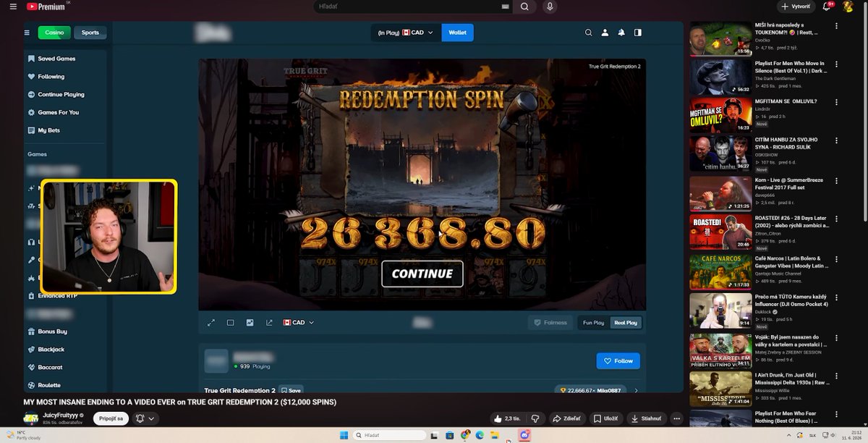
Task: Click the YouTube Premium logo
Action: tap(45, 7)
